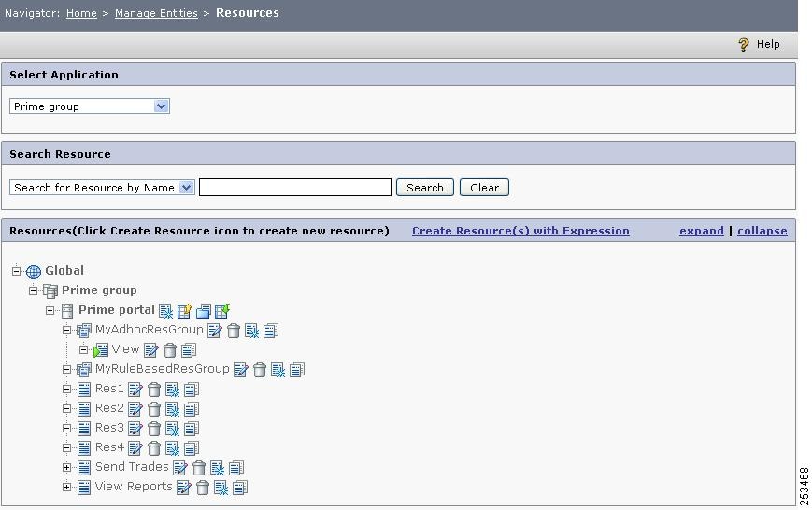The height and width of the screenshot is (510, 812).
Task: Open the Prime group application dropdown
Action: coord(90,106)
